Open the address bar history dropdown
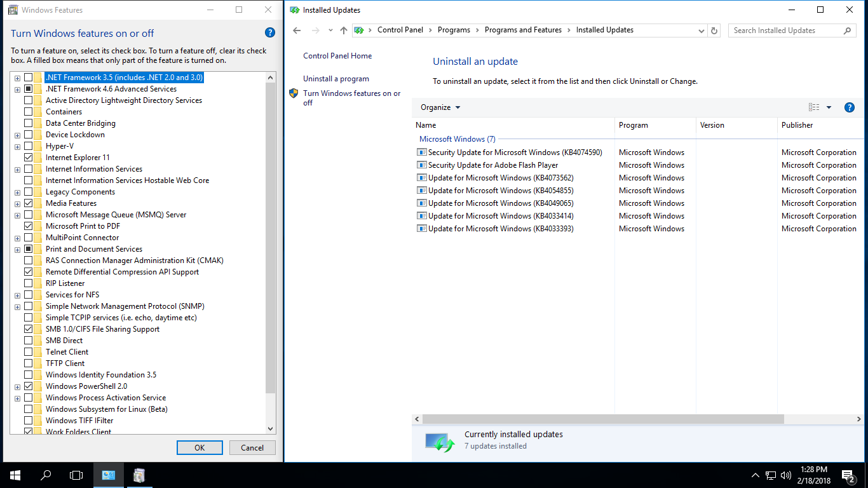The width and height of the screenshot is (868, 488). coord(702,30)
